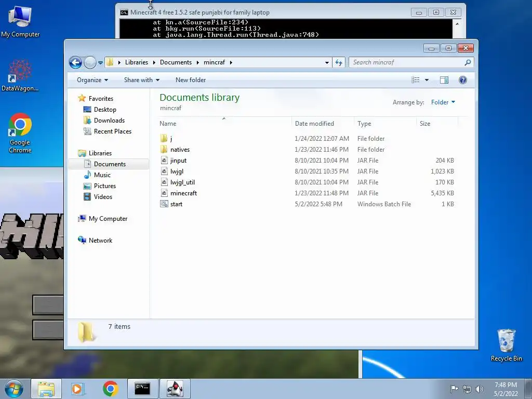This screenshot has width=532, height=399.
Task: Select Libraries in the address breadcrumb
Action: (x=137, y=62)
